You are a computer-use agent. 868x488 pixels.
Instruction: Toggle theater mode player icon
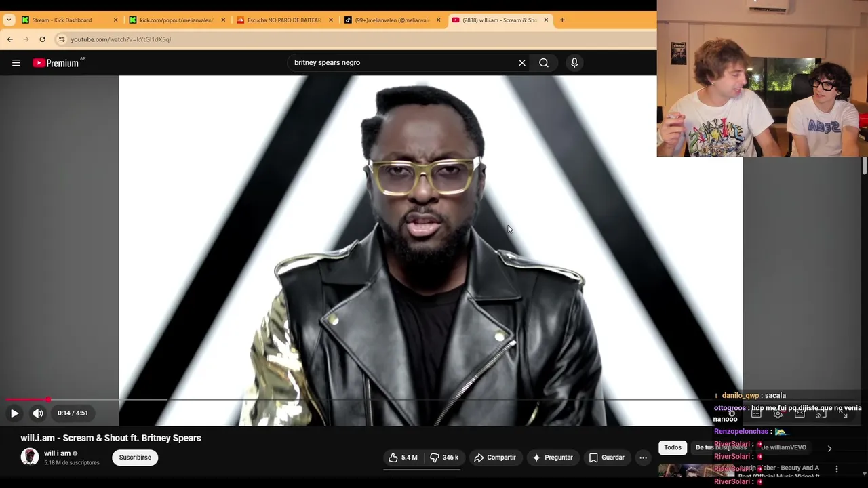pos(800,413)
